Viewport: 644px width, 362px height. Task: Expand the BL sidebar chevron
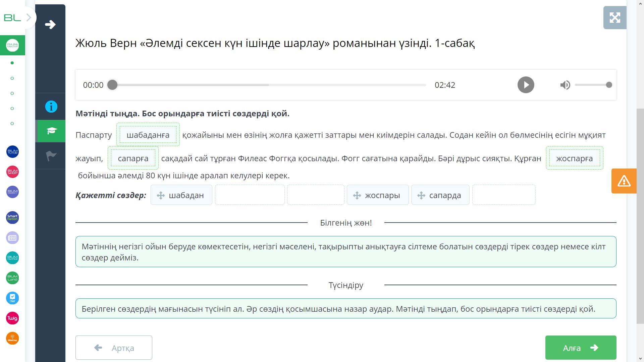(29, 17)
